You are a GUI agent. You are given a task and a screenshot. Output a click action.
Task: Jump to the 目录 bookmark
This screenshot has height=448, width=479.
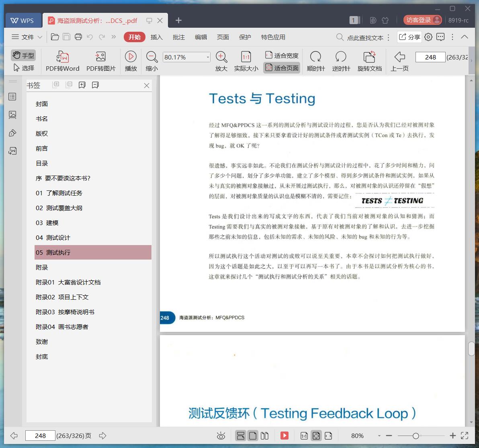(42, 164)
